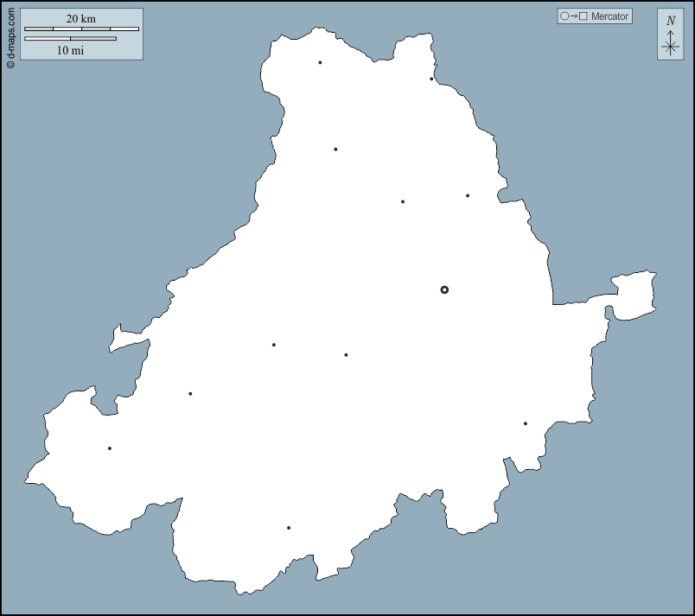695x616 pixels.
Task: Select the city dot directly south of the northernmost dot
Action: click(335, 149)
